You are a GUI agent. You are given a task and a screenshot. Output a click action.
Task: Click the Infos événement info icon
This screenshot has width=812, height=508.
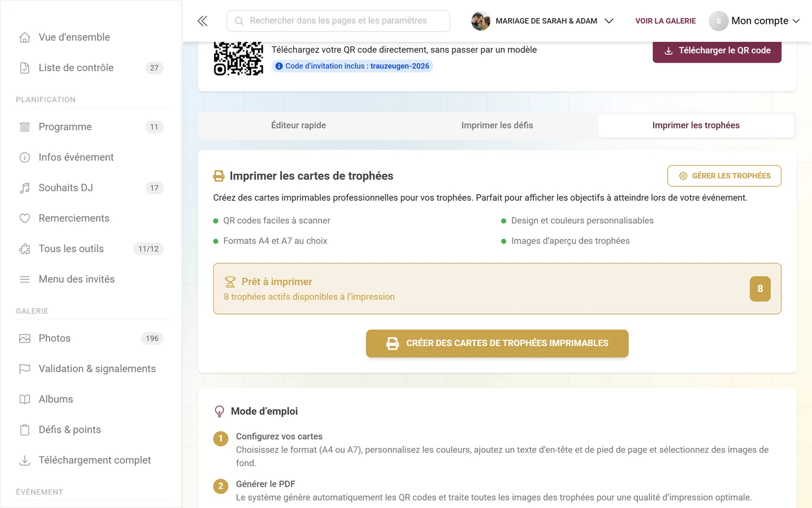(x=25, y=157)
